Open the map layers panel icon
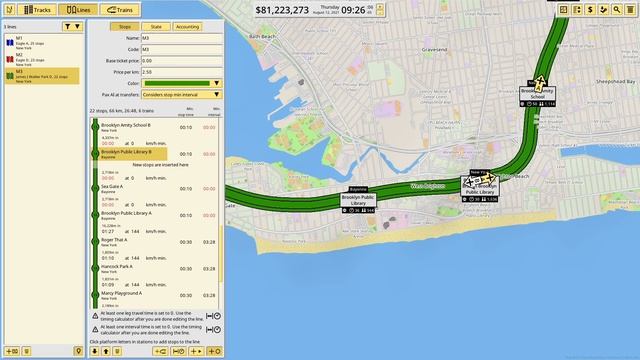640x360 pixels. tap(563, 9)
